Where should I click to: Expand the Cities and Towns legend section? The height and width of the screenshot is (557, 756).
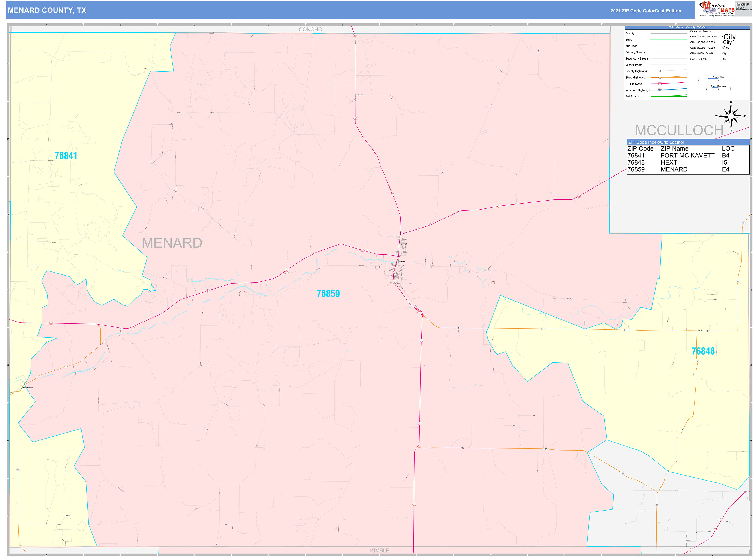point(700,31)
